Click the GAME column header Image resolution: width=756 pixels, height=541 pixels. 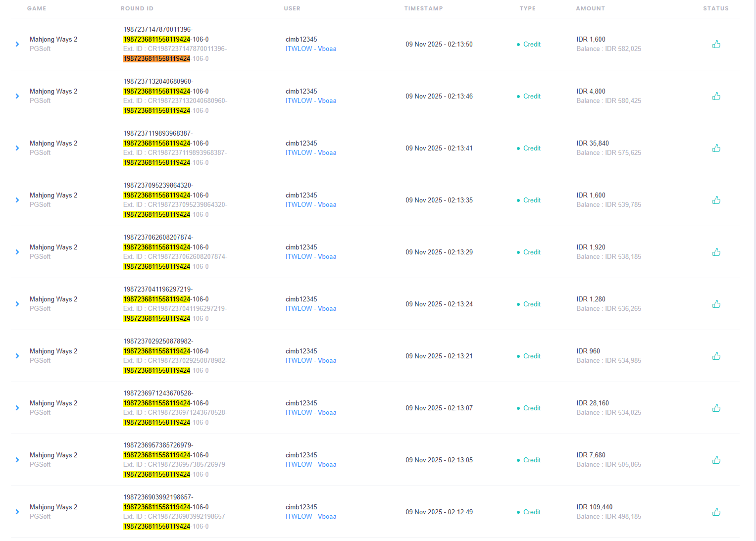click(x=37, y=8)
